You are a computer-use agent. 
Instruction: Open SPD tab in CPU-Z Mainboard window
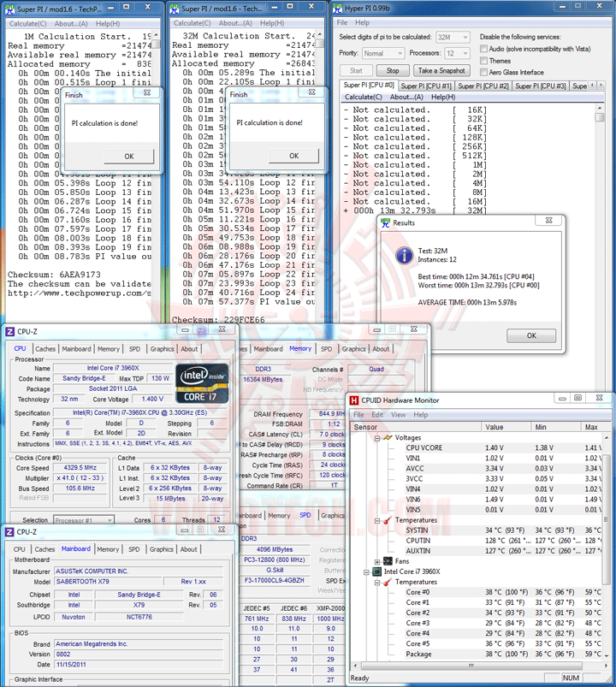point(134,549)
